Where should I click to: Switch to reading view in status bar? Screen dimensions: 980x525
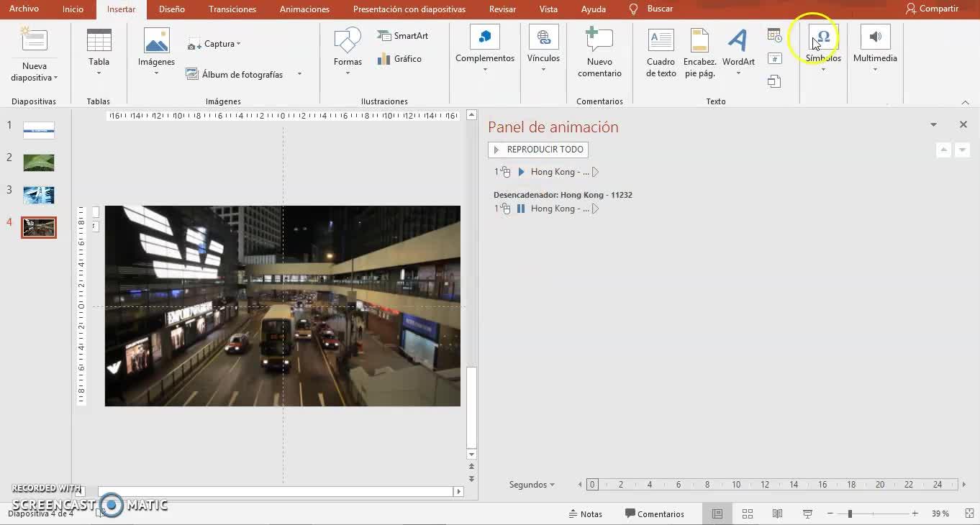tap(777, 513)
